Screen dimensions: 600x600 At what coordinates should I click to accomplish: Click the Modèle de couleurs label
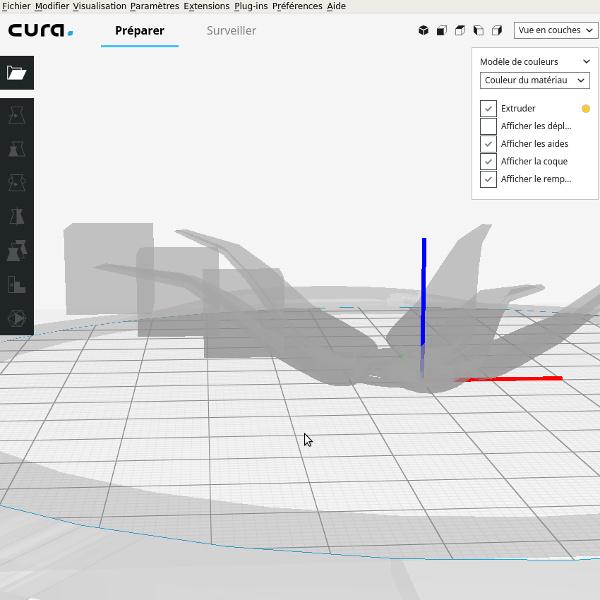[519, 62]
